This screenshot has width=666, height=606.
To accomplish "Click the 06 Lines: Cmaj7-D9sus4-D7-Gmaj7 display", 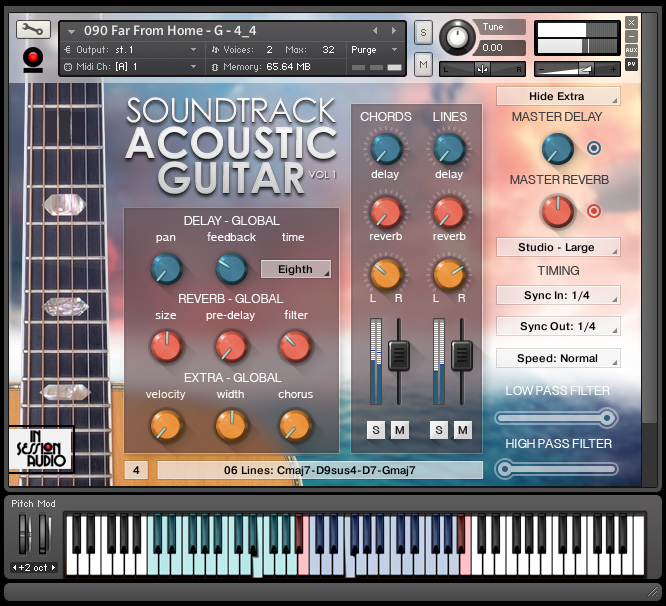I will tap(320, 470).
